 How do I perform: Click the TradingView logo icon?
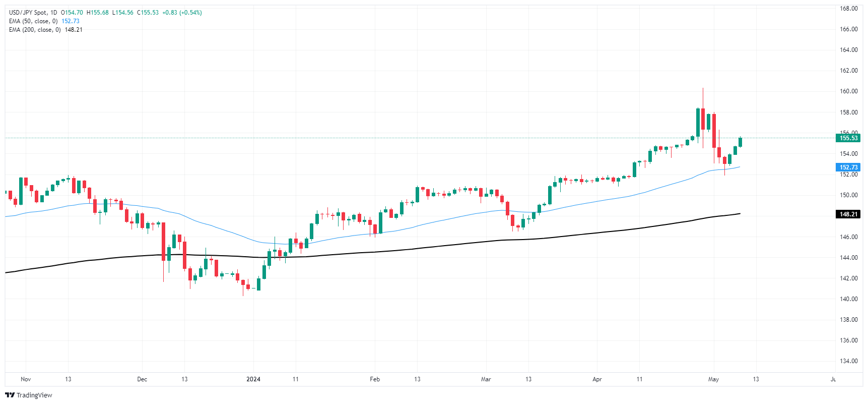(x=10, y=395)
